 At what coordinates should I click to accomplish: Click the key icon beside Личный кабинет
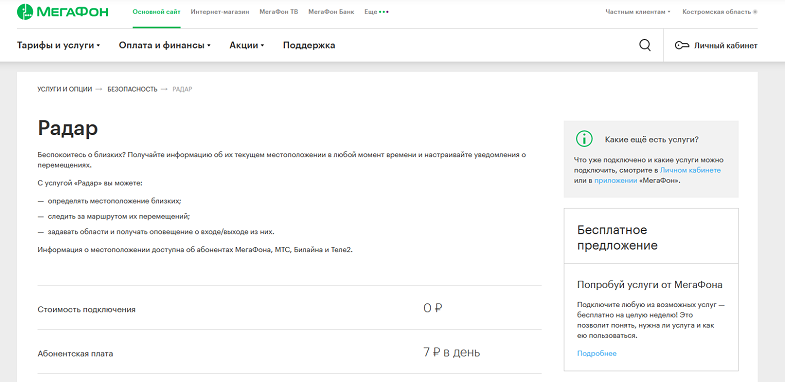tap(681, 46)
